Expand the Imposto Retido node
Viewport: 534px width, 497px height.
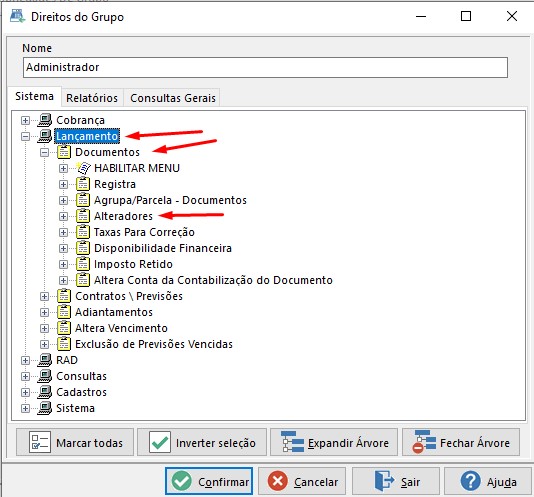pos(63,265)
